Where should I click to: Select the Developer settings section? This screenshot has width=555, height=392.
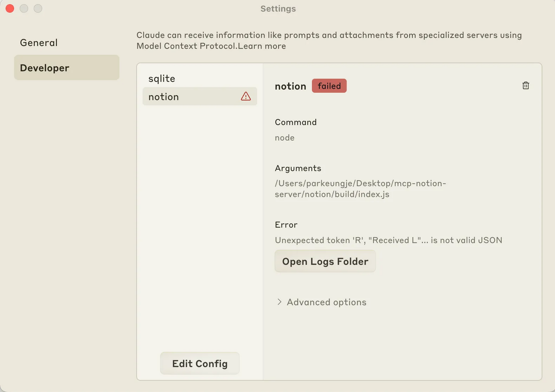(45, 68)
